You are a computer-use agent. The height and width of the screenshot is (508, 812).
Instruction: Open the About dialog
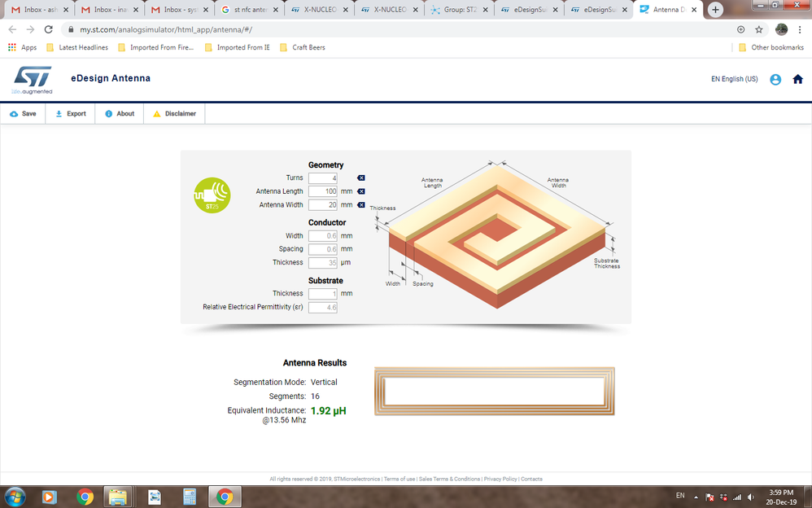coord(120,113)
